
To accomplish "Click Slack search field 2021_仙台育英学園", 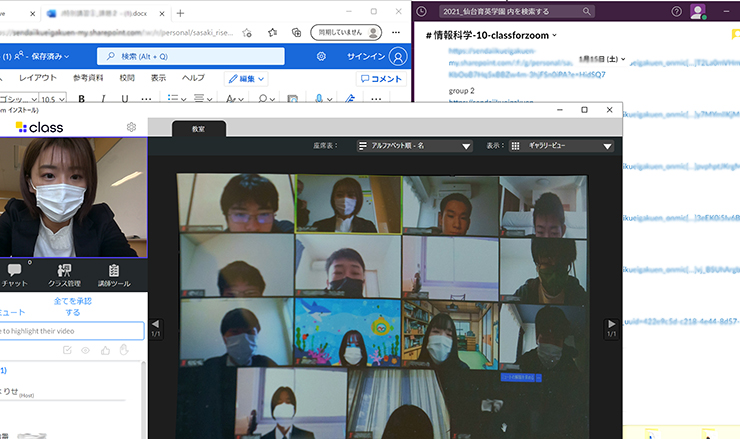I will point(516,11).
